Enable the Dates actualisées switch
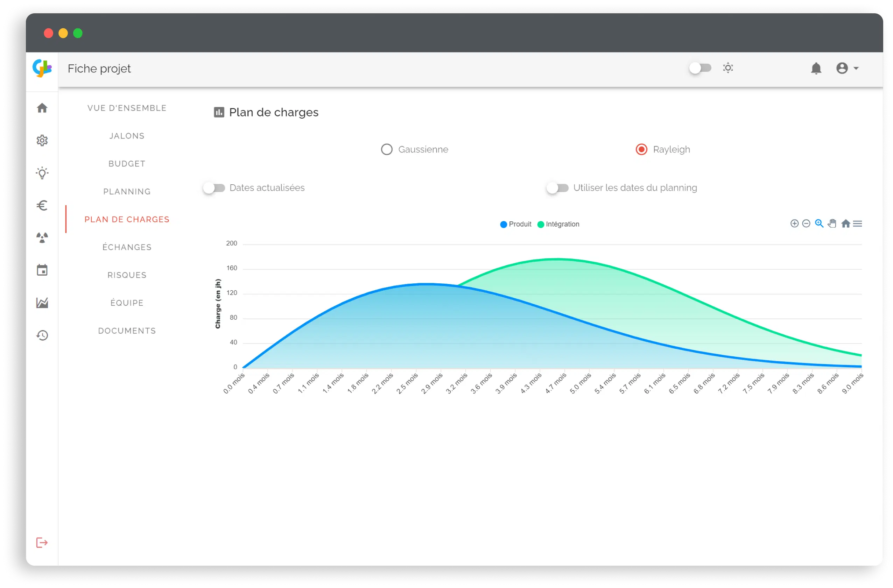Screen dimensions: 893x588 point(214,188)
